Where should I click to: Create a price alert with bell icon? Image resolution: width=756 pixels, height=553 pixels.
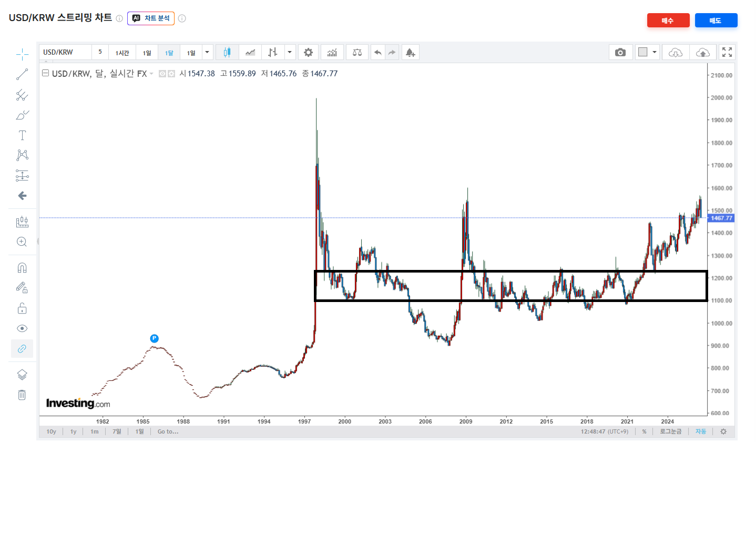click(x=410, y=52)
